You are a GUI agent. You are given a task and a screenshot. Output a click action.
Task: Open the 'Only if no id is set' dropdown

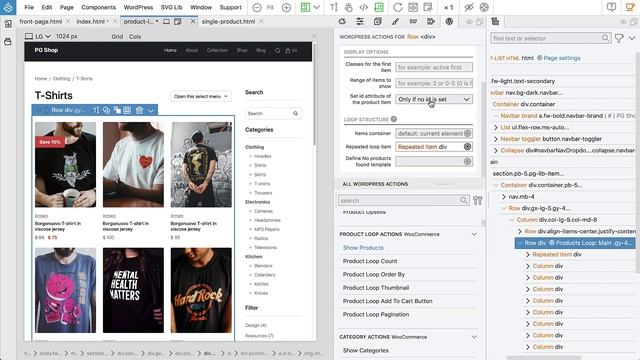tap(433, 99)
